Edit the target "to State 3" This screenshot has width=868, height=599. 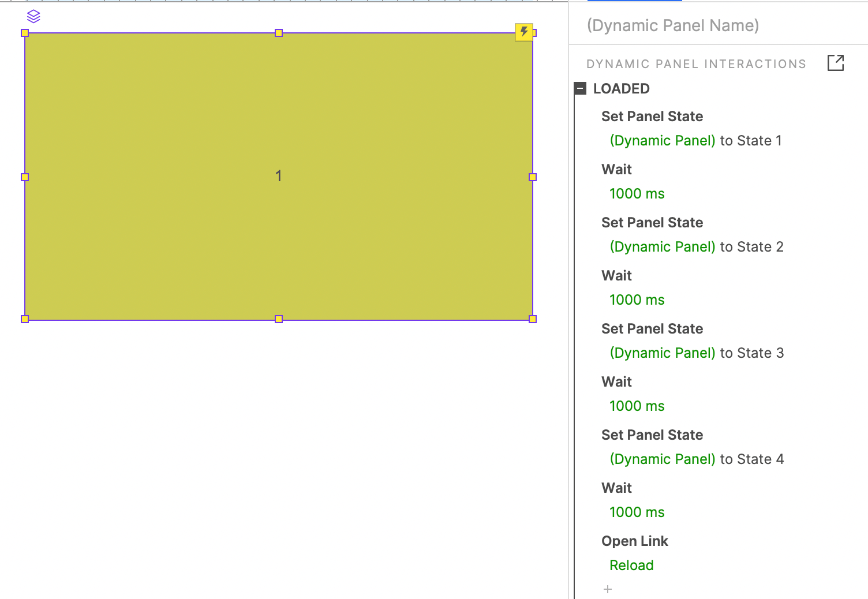[752, 353]
